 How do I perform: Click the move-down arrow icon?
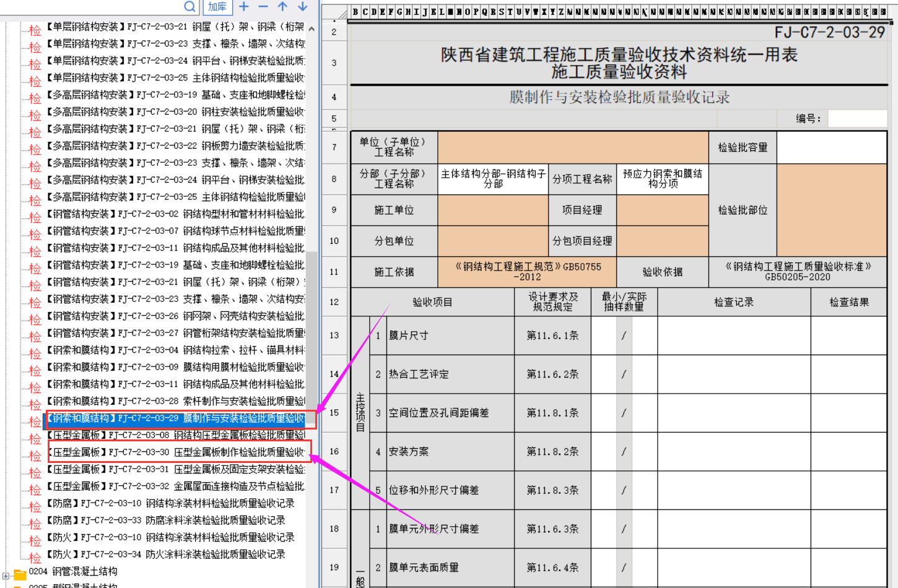coord(302,7)
